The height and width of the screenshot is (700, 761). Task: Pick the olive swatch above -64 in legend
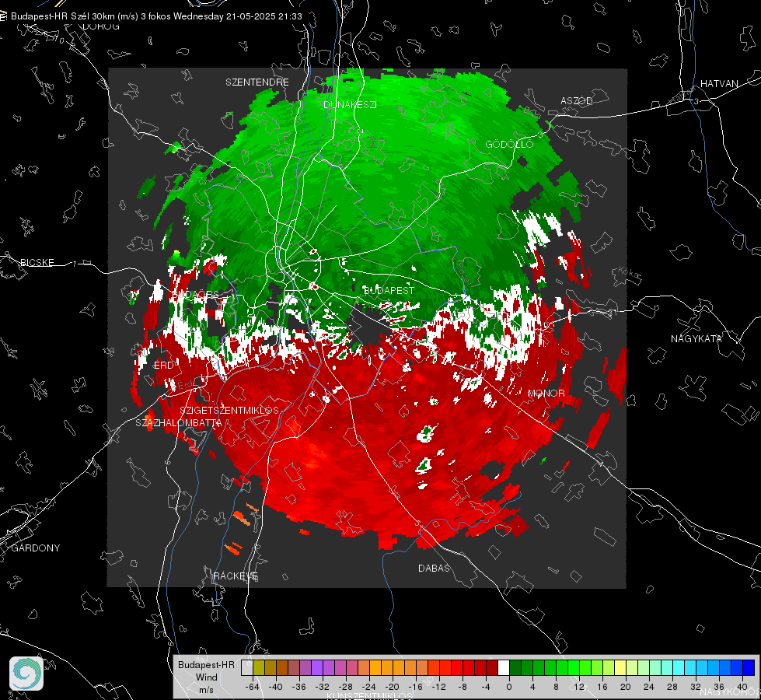click(x=259, y=667)
